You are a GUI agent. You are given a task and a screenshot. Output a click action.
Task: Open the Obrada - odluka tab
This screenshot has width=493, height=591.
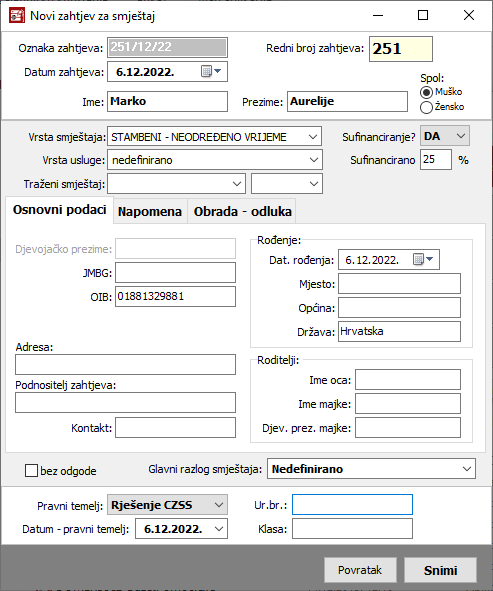tap(242, 211)
